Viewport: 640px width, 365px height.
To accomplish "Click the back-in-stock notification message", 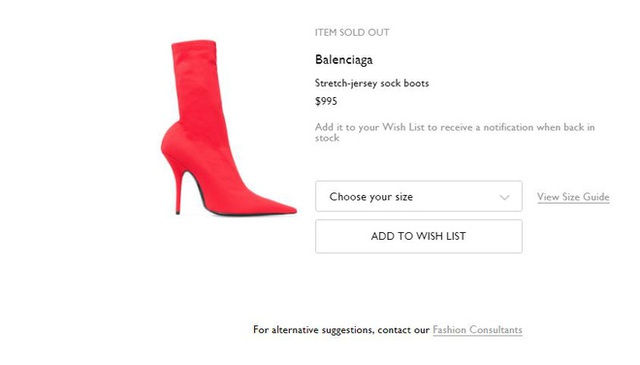I will point(455,132).
